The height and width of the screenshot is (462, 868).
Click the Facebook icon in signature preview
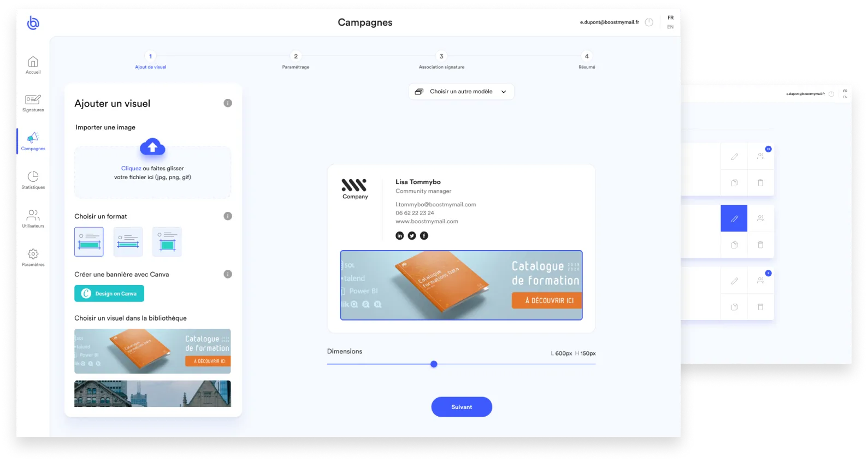pos(424,236)
